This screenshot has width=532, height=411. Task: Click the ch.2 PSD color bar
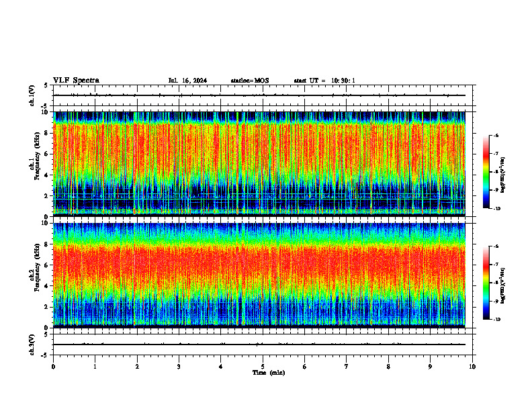pos(486,283)
